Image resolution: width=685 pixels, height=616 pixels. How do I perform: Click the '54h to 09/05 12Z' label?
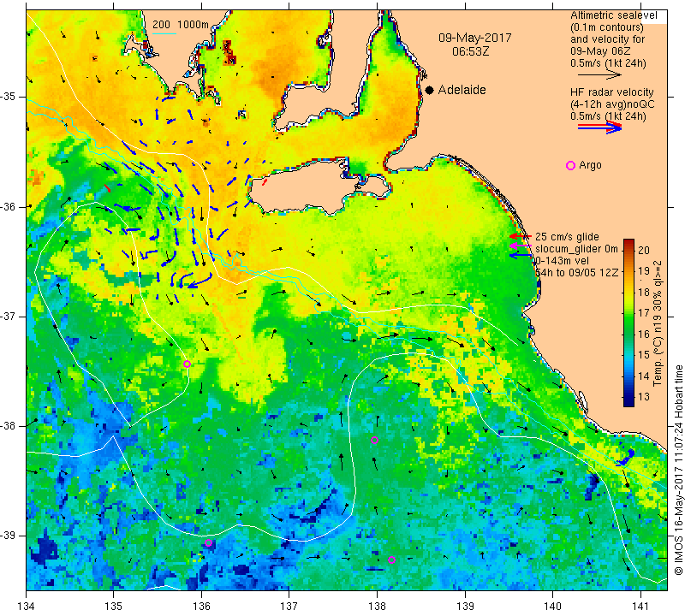coord(576,272)
